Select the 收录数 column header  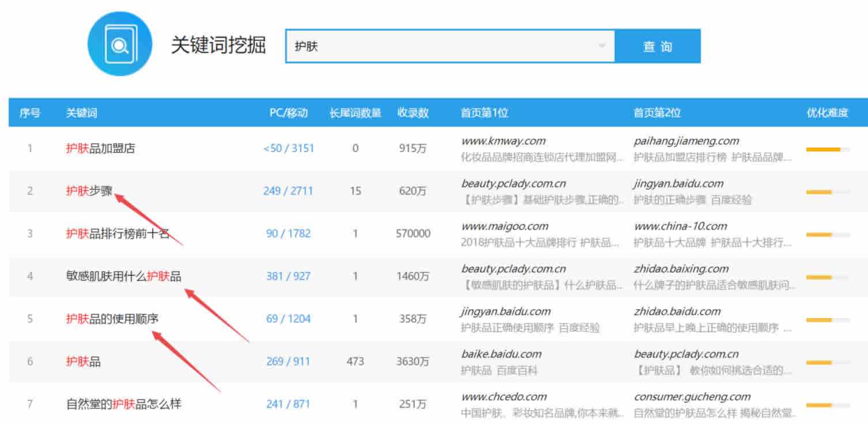click(413, 113)
